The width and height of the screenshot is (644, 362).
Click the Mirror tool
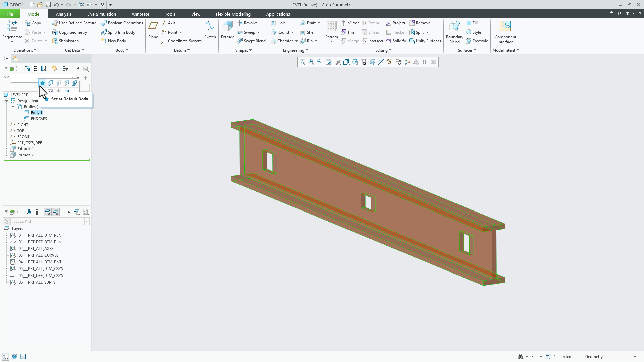tap(350, 23)
